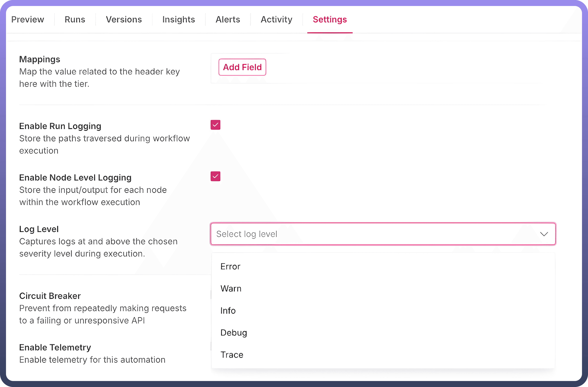Go to the Versions tab

tap(124, 19)
